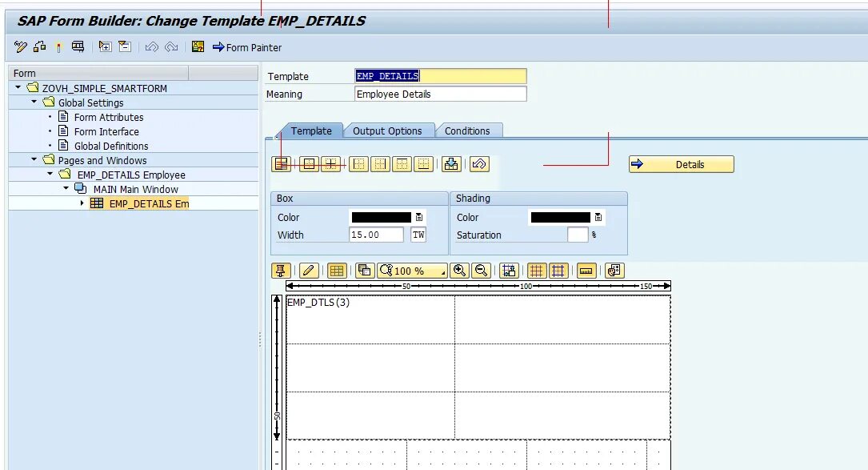Click the outer frame pattern icon
Screen dimensions: 868x470
pyautogui.click(x=309, y=164)
